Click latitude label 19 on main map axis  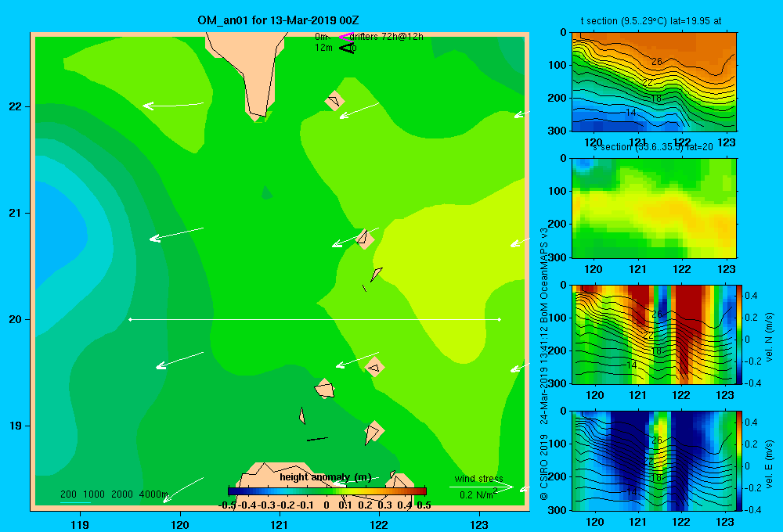(x=16, y=426)
